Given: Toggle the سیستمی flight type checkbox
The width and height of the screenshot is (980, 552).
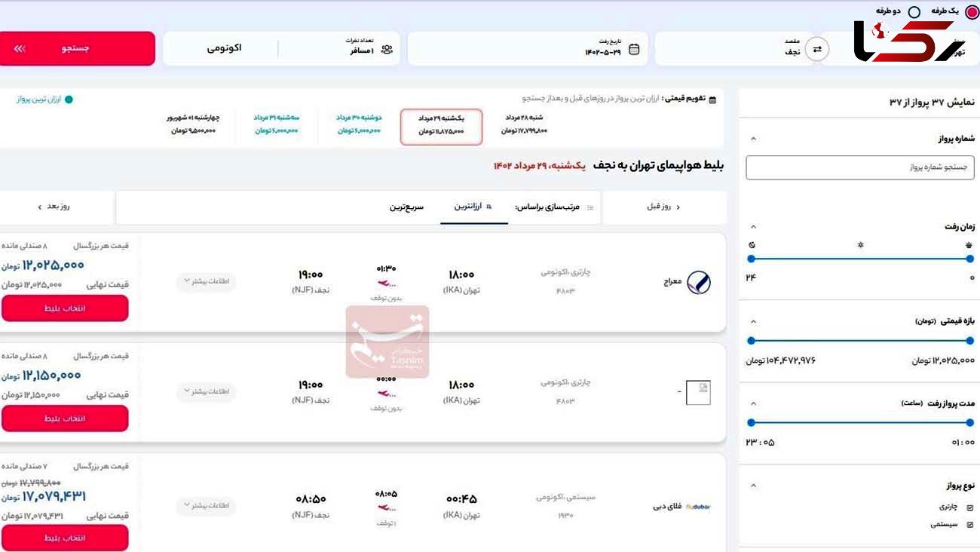Looking at the screenshot, I should [970, 525].
